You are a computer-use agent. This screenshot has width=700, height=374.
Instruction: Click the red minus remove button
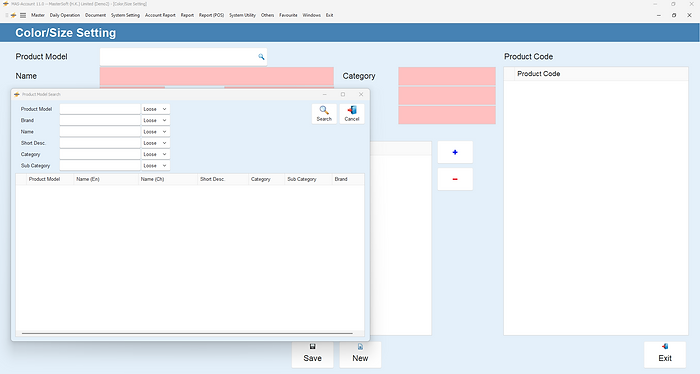pyautogui.click(x=455, y=179)
